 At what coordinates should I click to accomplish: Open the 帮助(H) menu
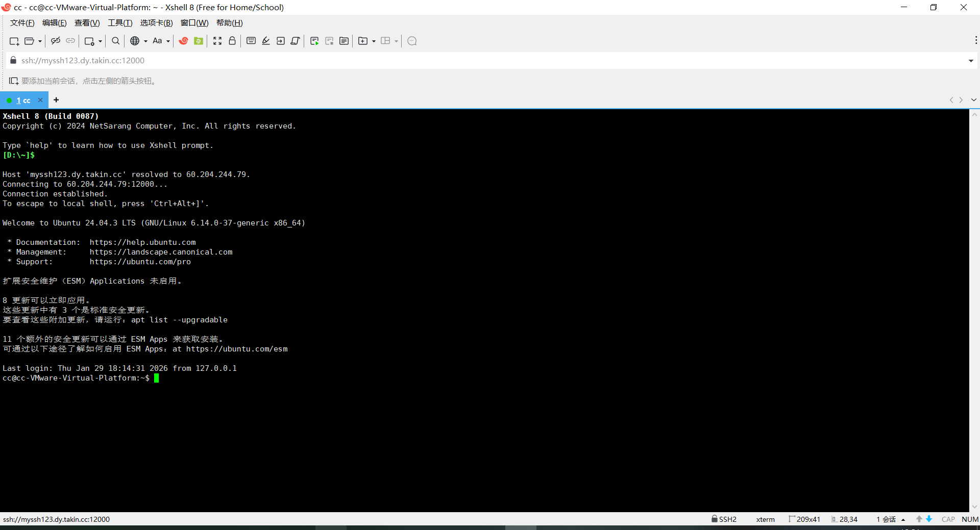(230, 23)
